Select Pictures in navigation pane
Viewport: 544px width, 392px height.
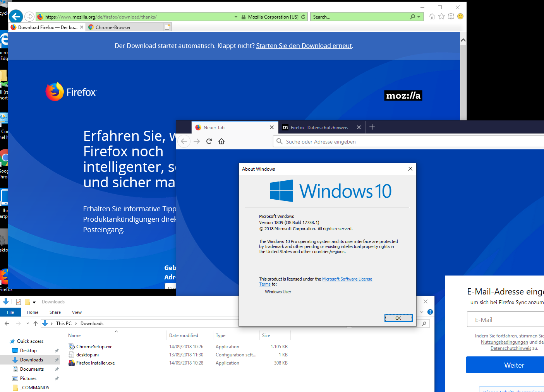click(x=28, y=378)
